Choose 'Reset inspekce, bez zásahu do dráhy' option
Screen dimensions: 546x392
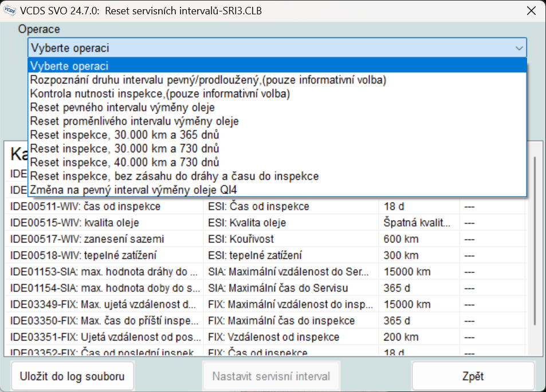coord(277,176)
